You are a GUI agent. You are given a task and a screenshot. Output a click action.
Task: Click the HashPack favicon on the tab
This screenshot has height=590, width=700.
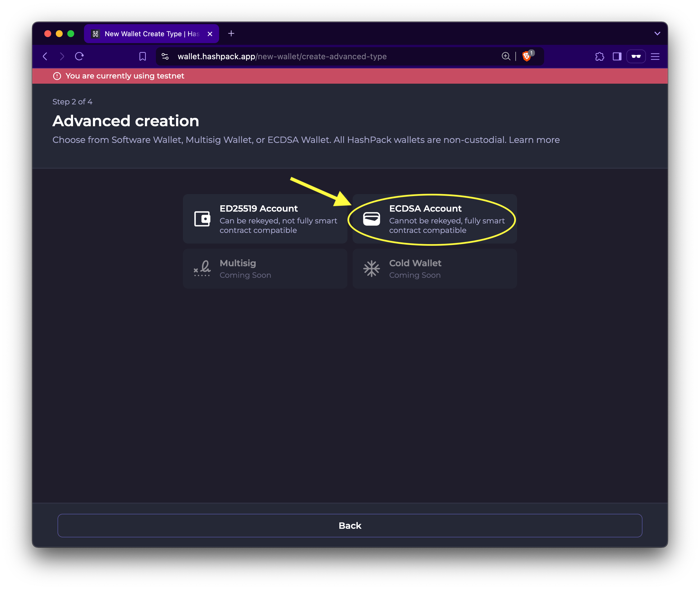[96, 34]
